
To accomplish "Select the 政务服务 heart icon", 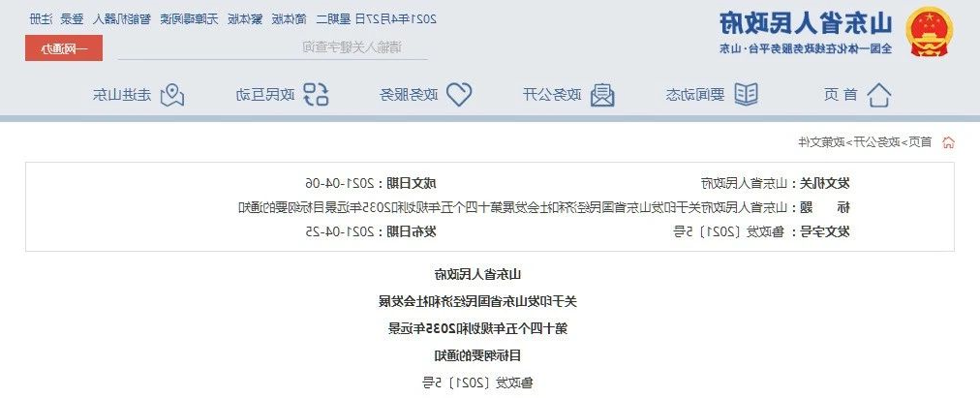I will pos(459,95).
